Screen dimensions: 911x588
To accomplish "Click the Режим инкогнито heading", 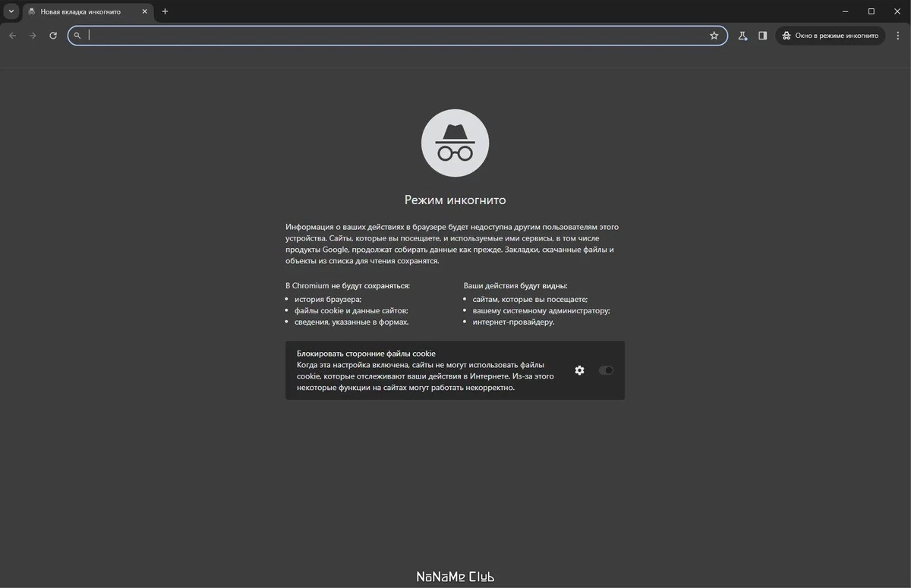I will 455,200.
